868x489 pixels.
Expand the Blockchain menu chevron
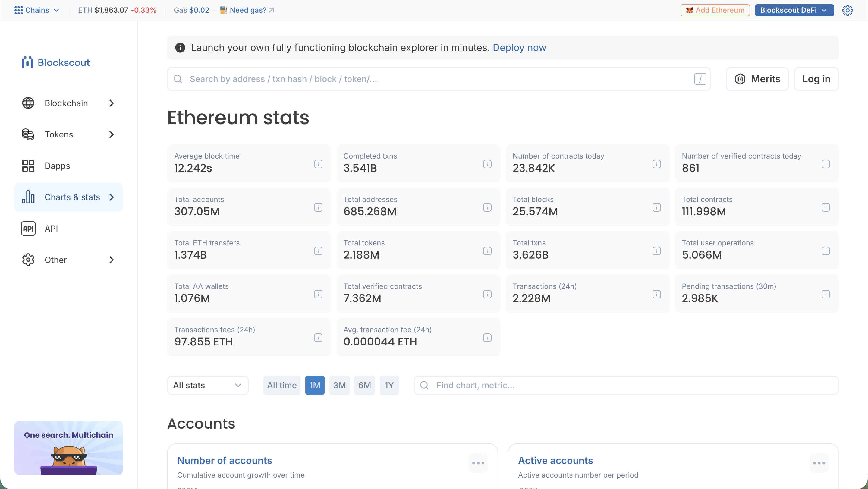click(x=112, y=103)
